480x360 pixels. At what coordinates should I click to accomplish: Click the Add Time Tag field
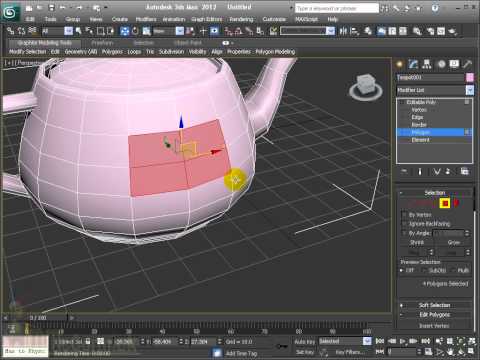241,353
